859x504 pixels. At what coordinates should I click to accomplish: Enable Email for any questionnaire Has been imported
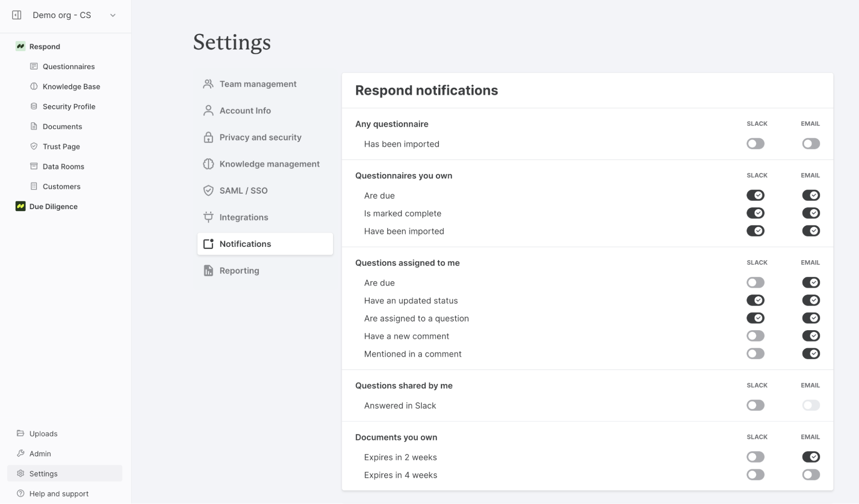pyautogui.click(x=811, y=143)
